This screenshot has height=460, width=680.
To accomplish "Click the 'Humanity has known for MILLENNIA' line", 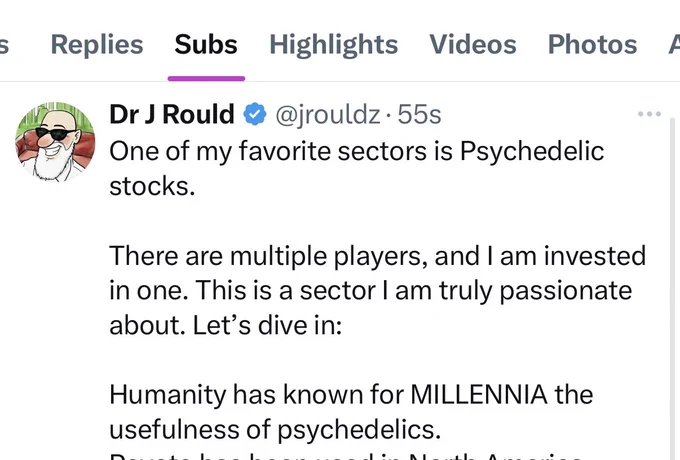I will click(351, 395).
